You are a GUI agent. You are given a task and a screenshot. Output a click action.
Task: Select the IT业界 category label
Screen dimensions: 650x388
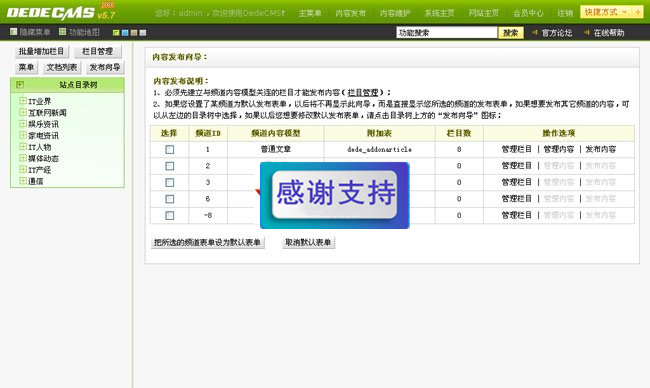pyautogui.click(x=39, y=101)
